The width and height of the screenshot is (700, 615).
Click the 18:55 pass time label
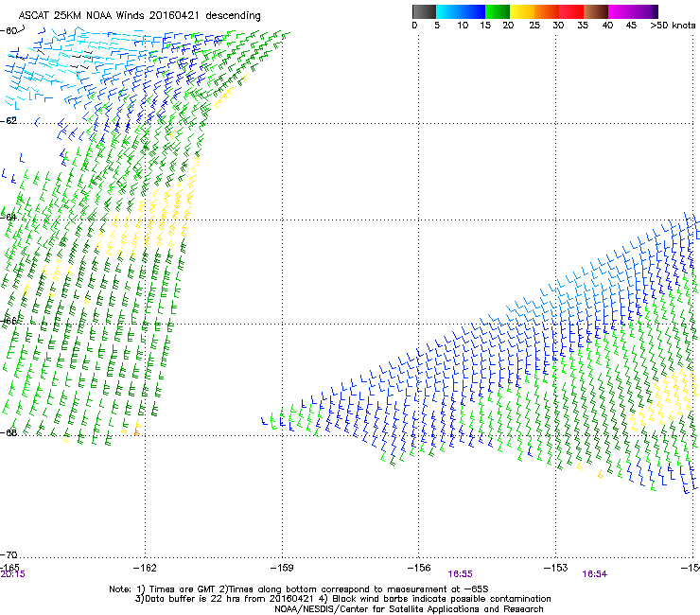[461, 574]
